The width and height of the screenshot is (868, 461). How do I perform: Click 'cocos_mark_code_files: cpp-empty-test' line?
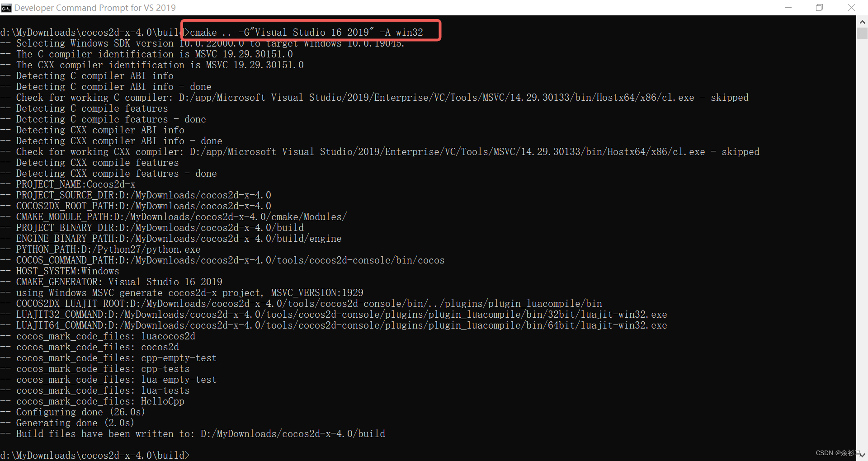(x=108, y=358)
